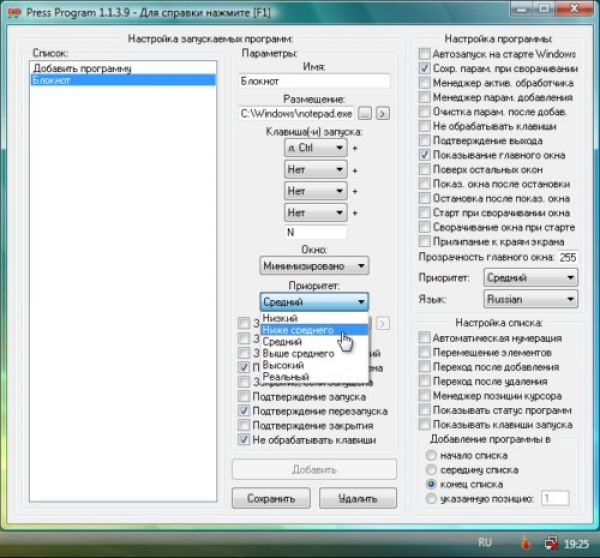Viewport: 600px width, 558px height.
Task: Enable 'Автозапуск на старте Windows' checkbox
Action: click(x=425, y=53)
